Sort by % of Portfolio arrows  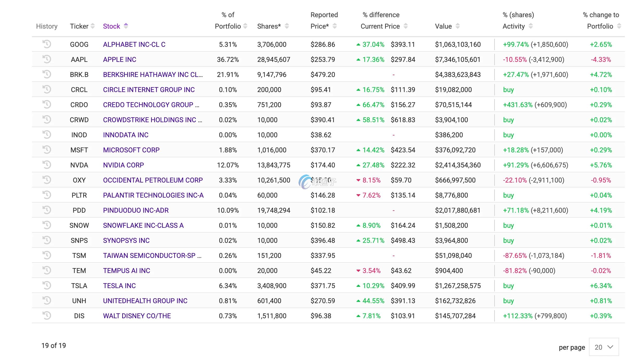pyautogui.click(x=245, y=26)
